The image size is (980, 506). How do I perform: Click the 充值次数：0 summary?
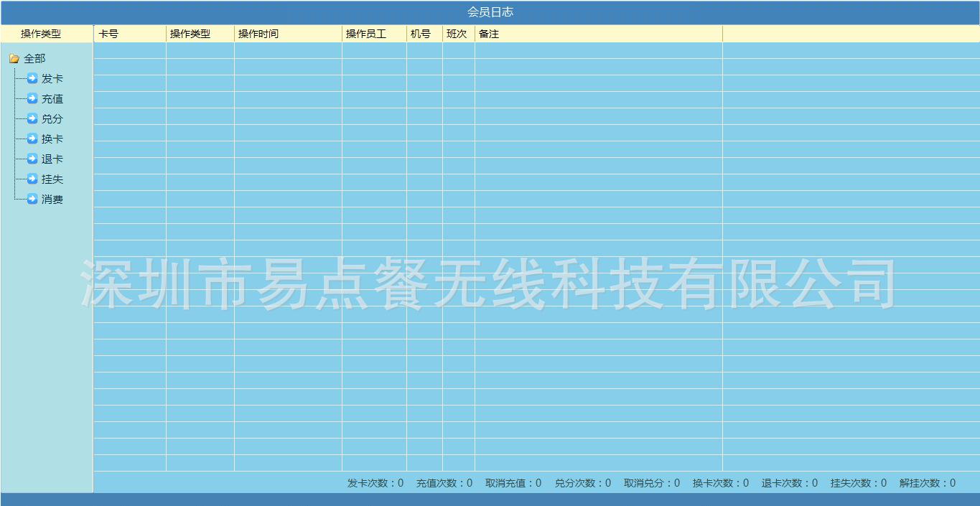click(444, 483)
